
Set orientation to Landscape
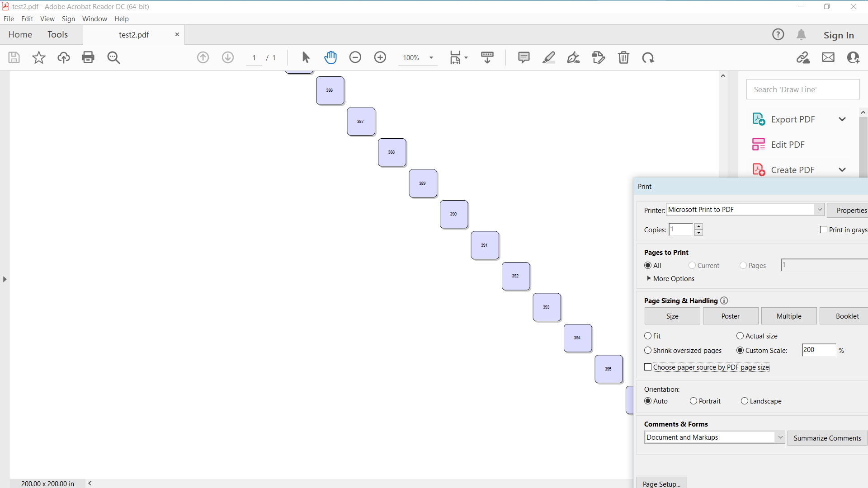(745, 401)
